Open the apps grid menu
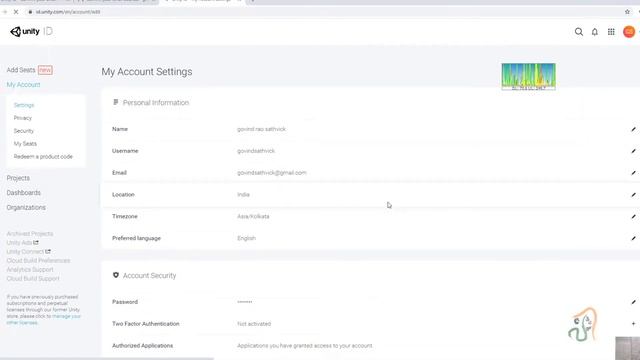This screenshot has width=640, height=360. [611, 31]
